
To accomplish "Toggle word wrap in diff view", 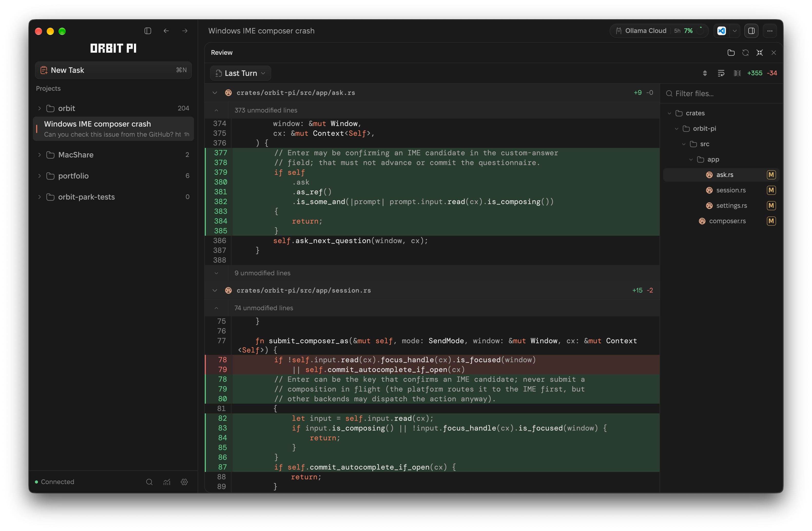I will point(721,73).
